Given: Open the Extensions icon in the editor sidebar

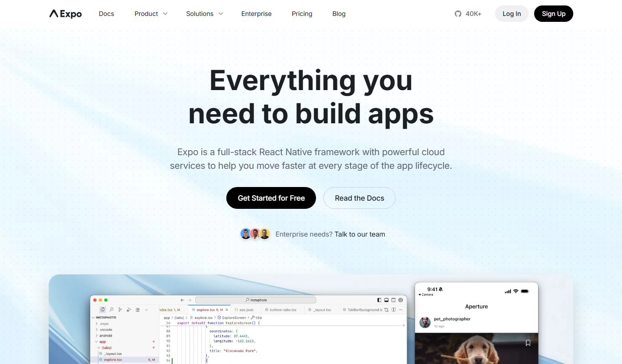Looking at the screenshot, I should coord(138,310).
